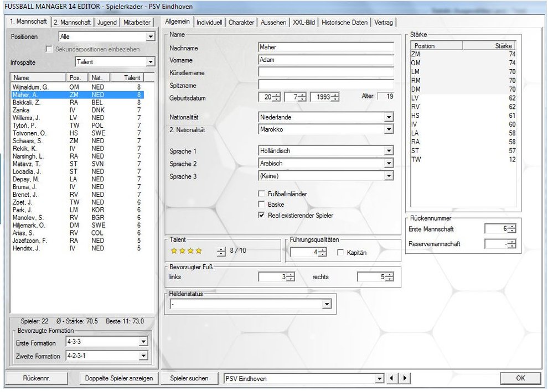Click the Nachname input field
The width and height of the screenshot is (548, 392).
pos(326,47)
